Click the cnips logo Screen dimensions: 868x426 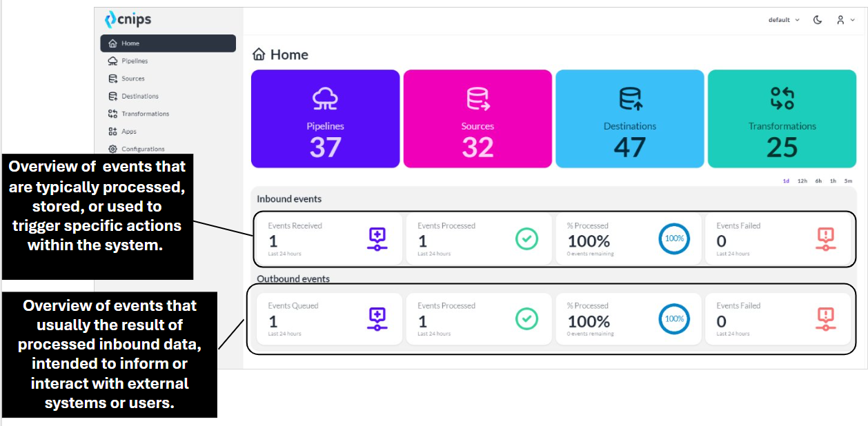coord(128,20)
